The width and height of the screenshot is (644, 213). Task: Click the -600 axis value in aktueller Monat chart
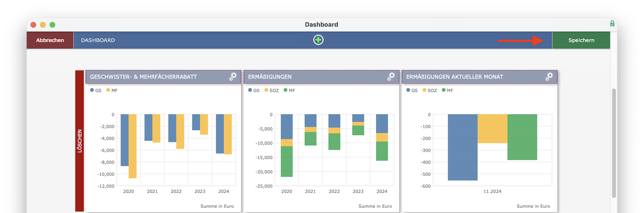pos(425,186)
